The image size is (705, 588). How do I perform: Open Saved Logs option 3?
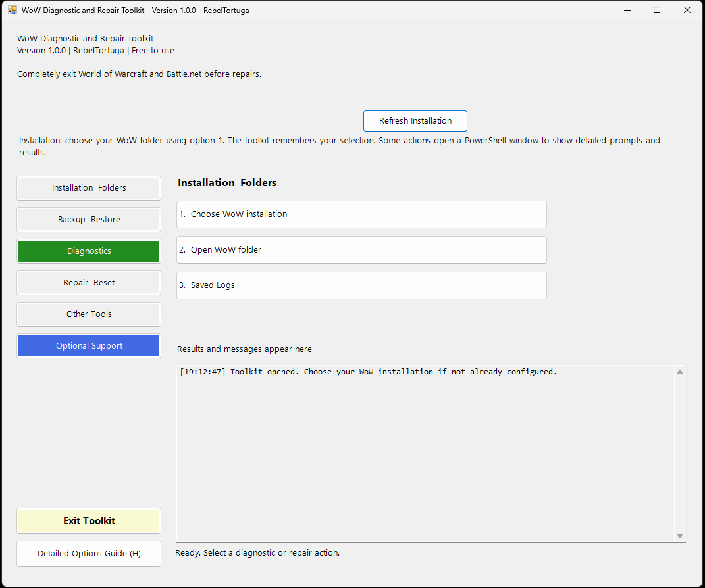361,285
